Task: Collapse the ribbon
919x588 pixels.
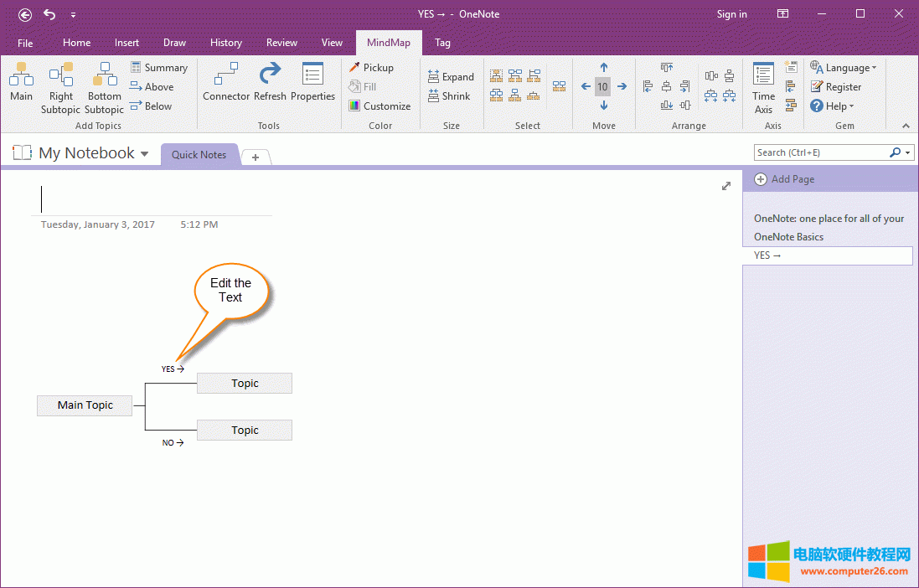Action: (906, 126)
